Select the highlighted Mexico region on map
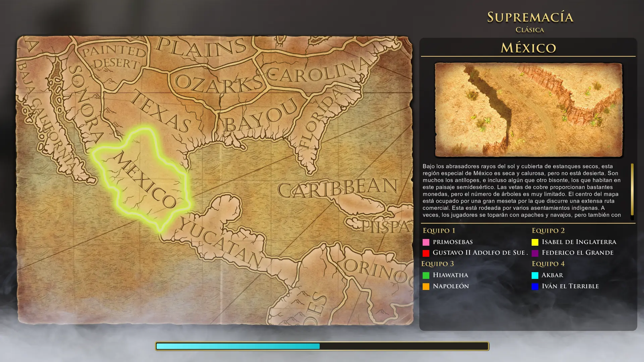This screenshot has width=644, height=362. click(143, 179)
